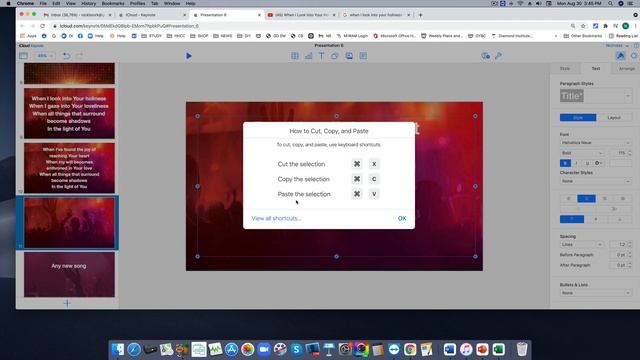This screenshot has height=360, width=640.
Task: Play the Keynote slideshow
Action: point(189,56)
